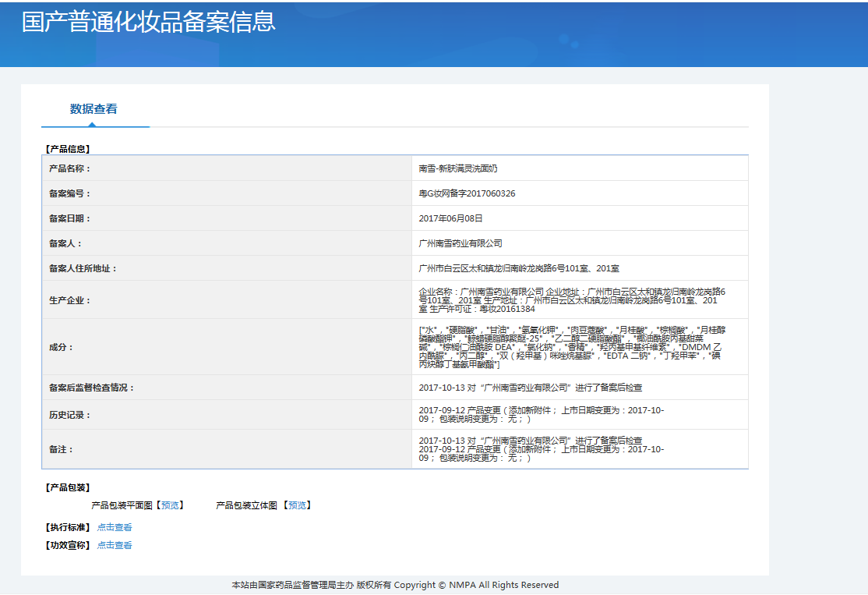Click 广州南雪药业有限公司 in the 备案人 row
Image resolution: width=868 pixels, height=595 pixels.
tap(460, 243)
